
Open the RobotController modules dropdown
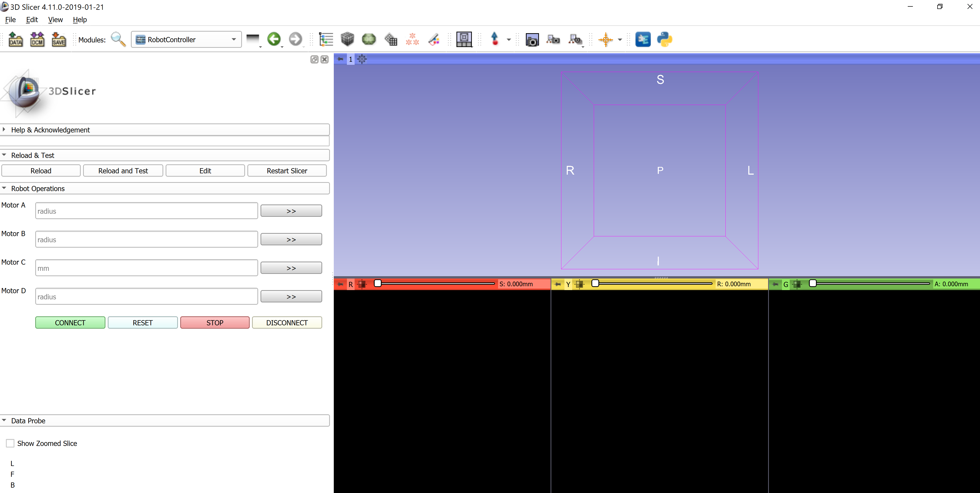pos(186,40)
